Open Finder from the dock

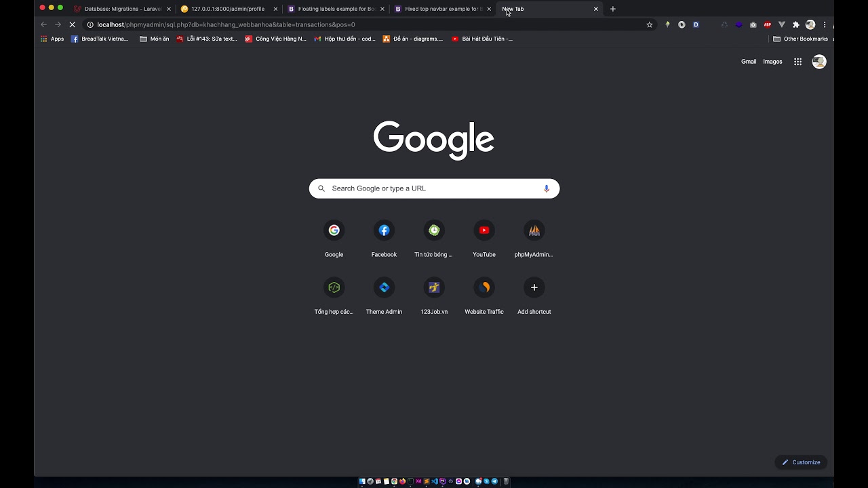point(362,481)
